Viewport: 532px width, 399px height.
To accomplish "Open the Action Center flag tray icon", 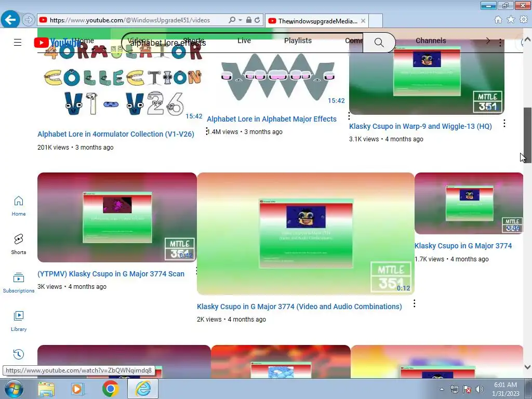I will [x=467, y=389].
